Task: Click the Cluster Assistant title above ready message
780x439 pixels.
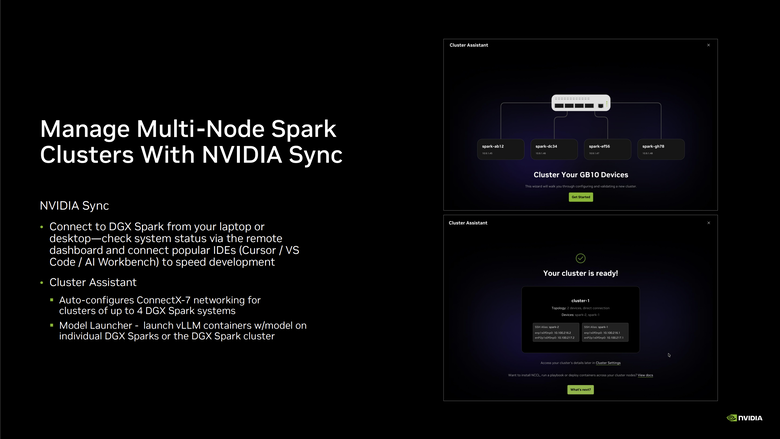Action: point(468,223)
